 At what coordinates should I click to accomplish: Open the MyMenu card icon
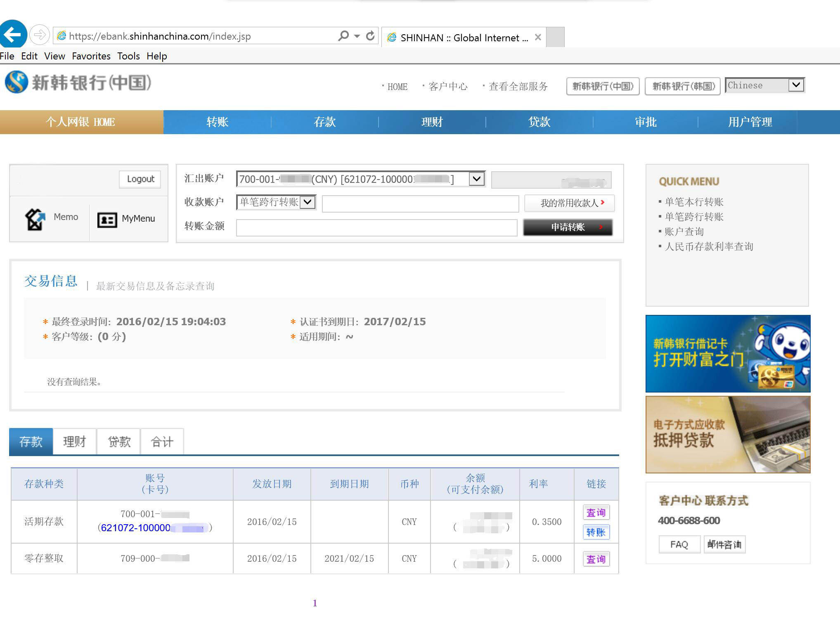click(107, 220)
